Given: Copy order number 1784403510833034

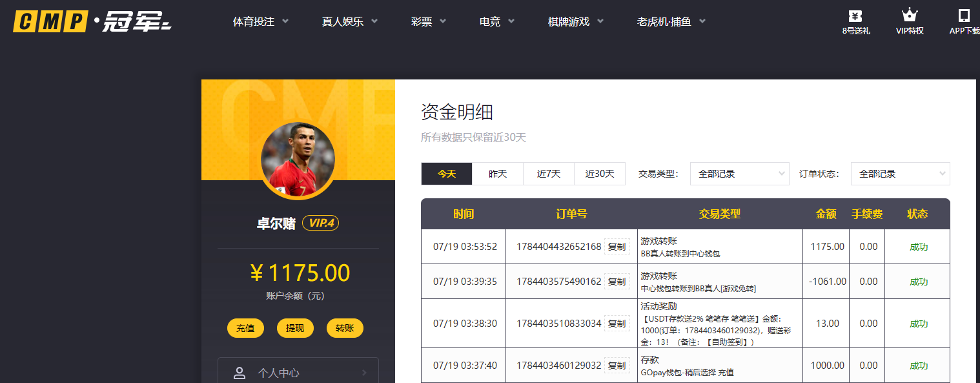Looking at the screenshot, I should point(617,324).
